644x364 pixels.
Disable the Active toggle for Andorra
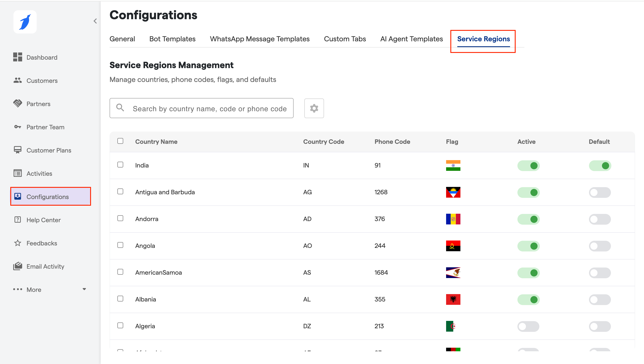click(528, 219)
